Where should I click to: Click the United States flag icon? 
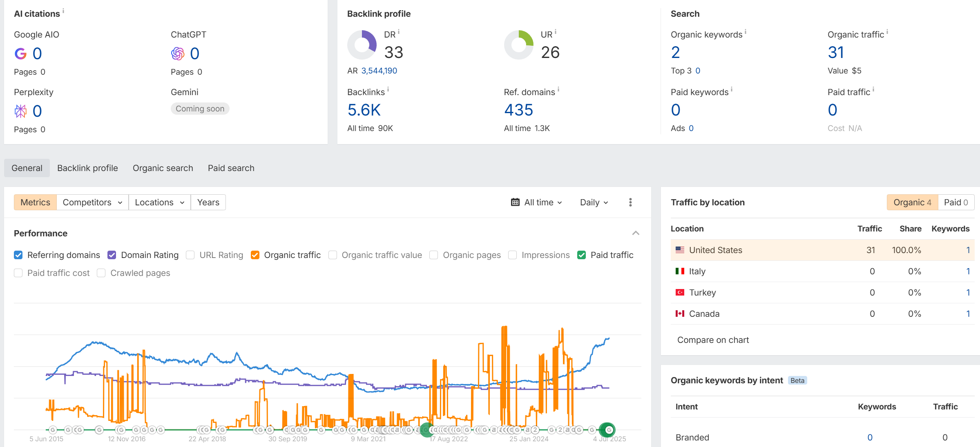pyautogui.click(x=680, y=250)
